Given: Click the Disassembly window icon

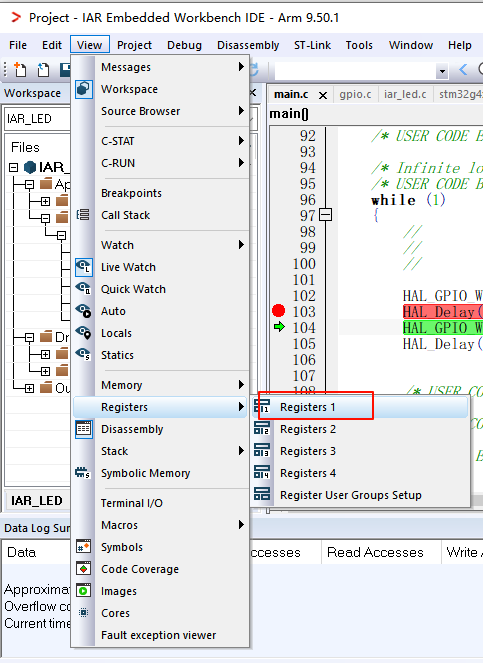Looking at the screenshot, I should click(x=84, y=429).
